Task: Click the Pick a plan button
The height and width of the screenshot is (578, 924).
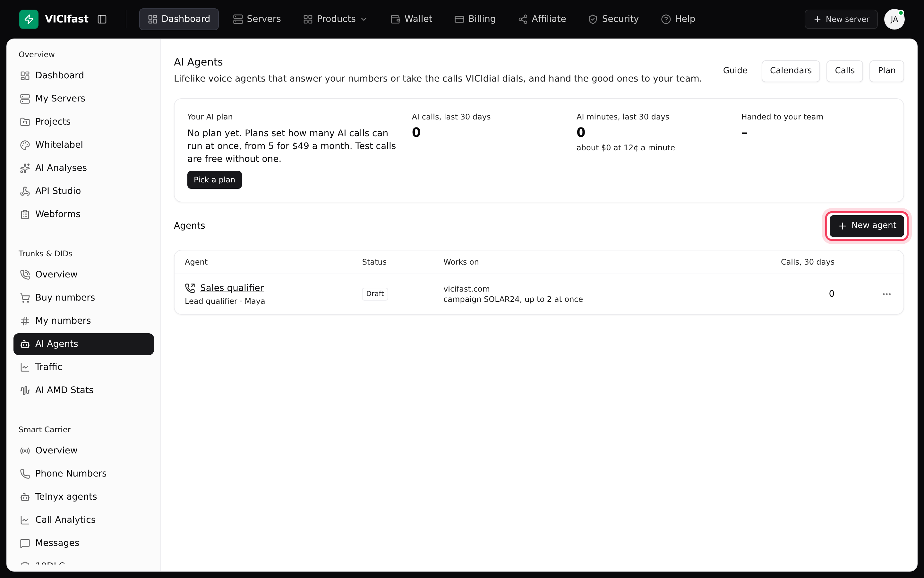Action: click(x=214, y=180)
